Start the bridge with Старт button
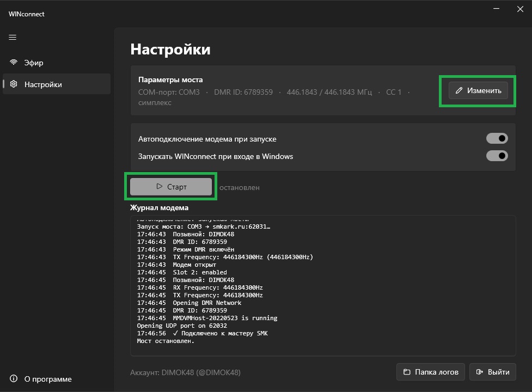The height and width of the screenshot is (392, 532). point(171,187)
